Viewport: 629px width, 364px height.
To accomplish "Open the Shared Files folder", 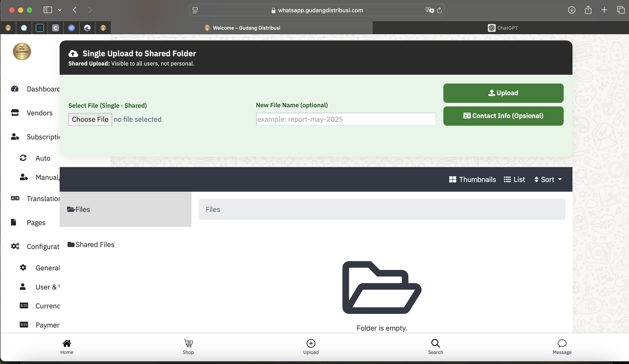I will coord(91,244).
